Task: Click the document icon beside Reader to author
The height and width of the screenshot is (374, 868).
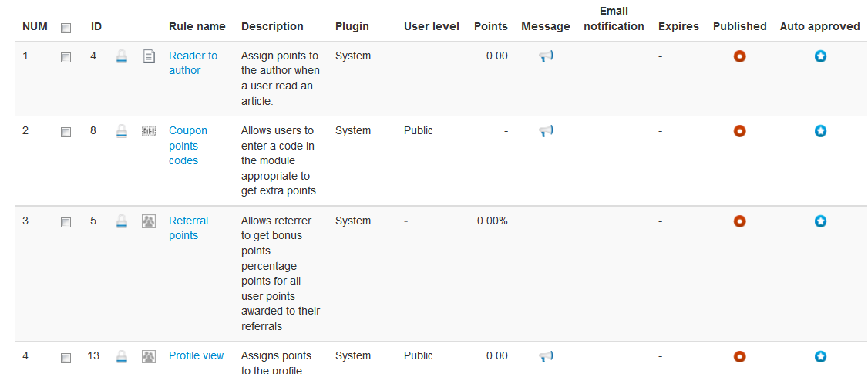Action: tap(148, 56)
